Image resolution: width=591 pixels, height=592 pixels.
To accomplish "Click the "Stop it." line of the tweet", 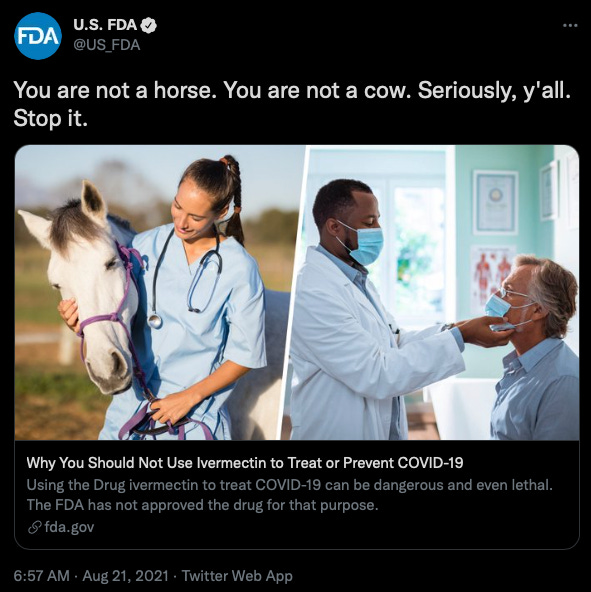I will pyautogui.click(x=51, y=119).
